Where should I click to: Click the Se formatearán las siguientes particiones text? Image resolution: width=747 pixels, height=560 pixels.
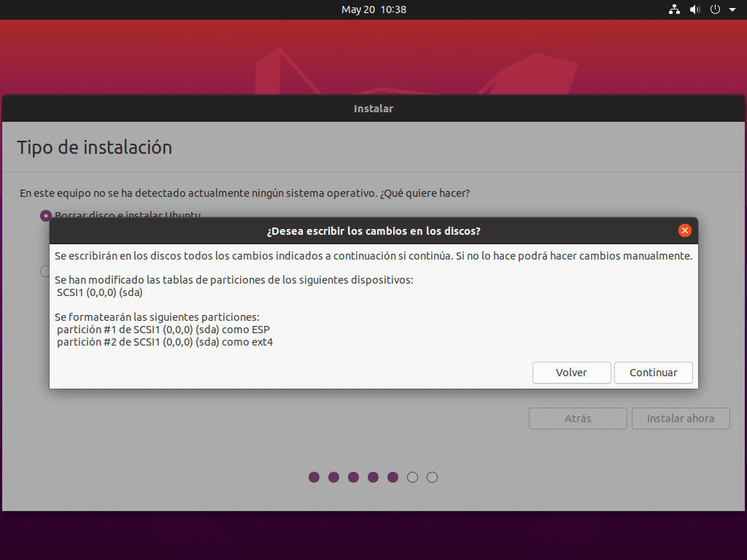pyautogui.click(x=157, y=317)
